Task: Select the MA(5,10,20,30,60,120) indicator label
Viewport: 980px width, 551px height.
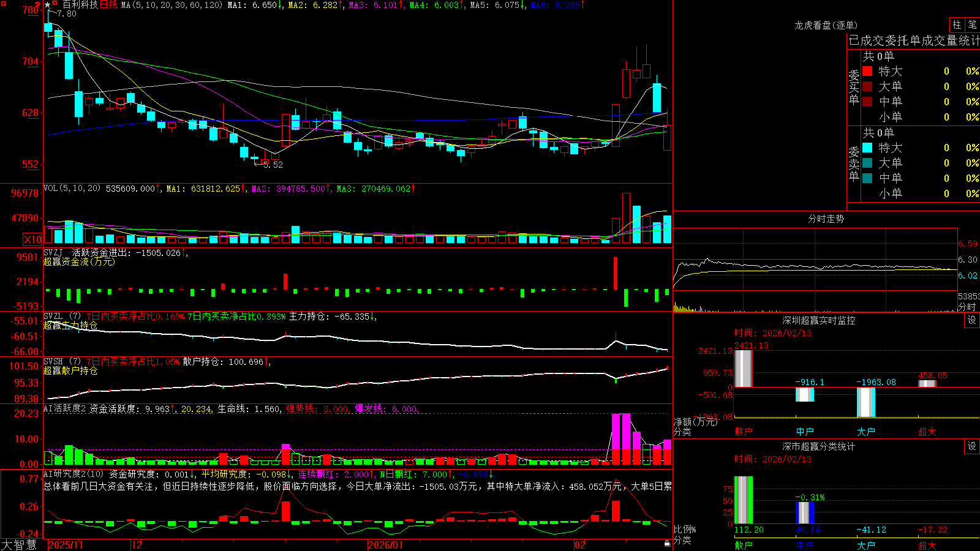Action: 172,5
